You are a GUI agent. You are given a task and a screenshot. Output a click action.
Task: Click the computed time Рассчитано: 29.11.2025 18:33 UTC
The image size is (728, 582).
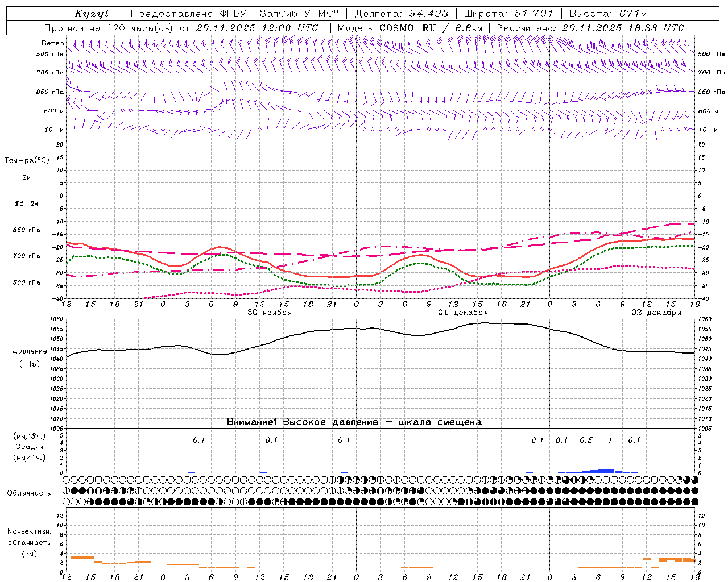[x=590, y=28]
